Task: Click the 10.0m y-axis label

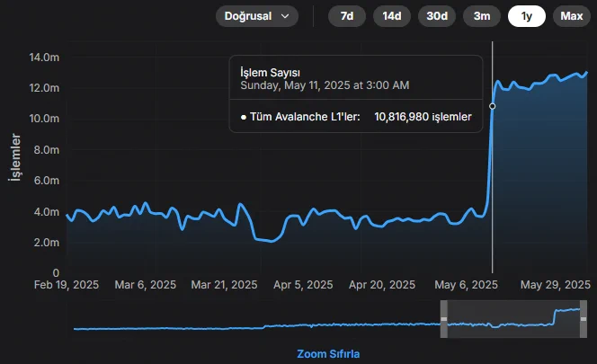Action: (44, 119)
